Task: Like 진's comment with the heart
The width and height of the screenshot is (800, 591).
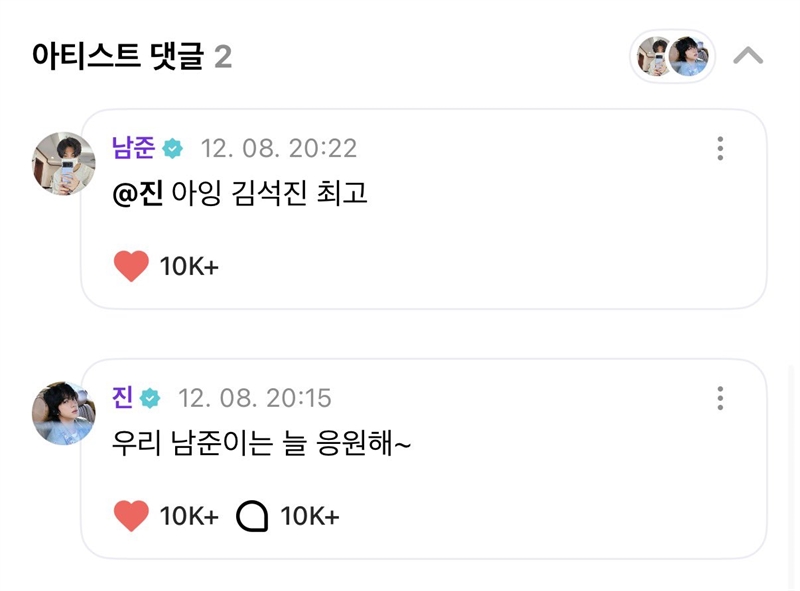Action: (x=131, y=516)
